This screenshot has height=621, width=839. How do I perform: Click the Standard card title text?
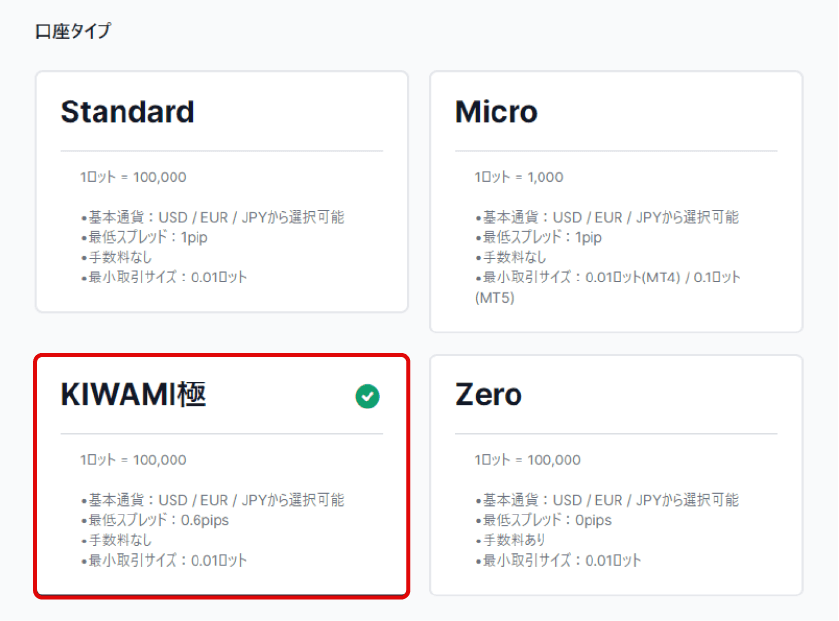(127, 112)
